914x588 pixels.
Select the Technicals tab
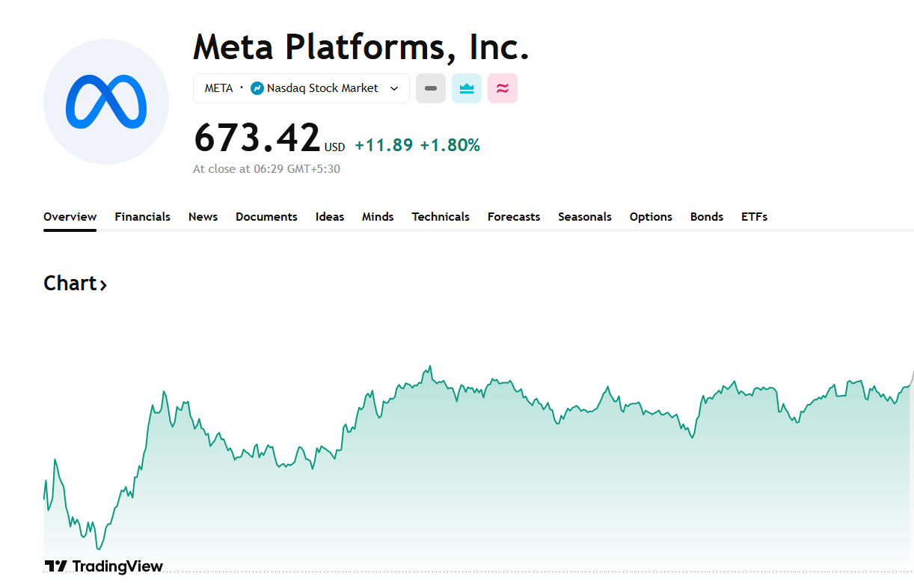(x=441, y=217)
